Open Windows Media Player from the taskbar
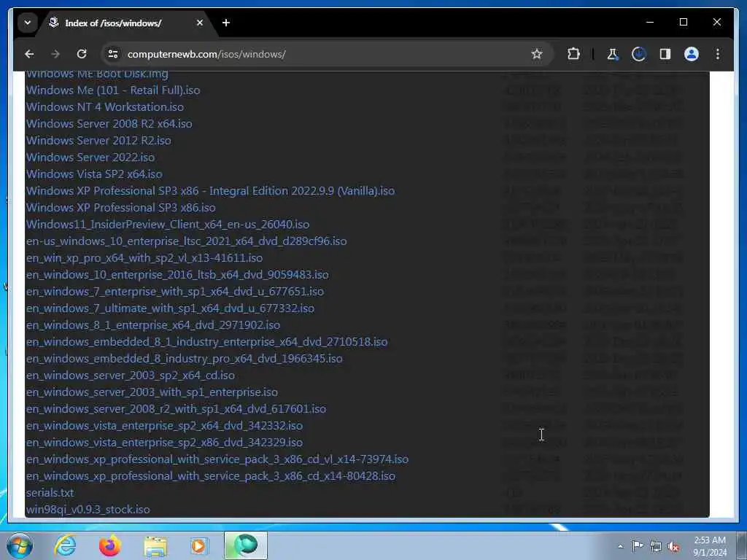The image size is (747, 560). pyautogui.click(x=198, y=545)
